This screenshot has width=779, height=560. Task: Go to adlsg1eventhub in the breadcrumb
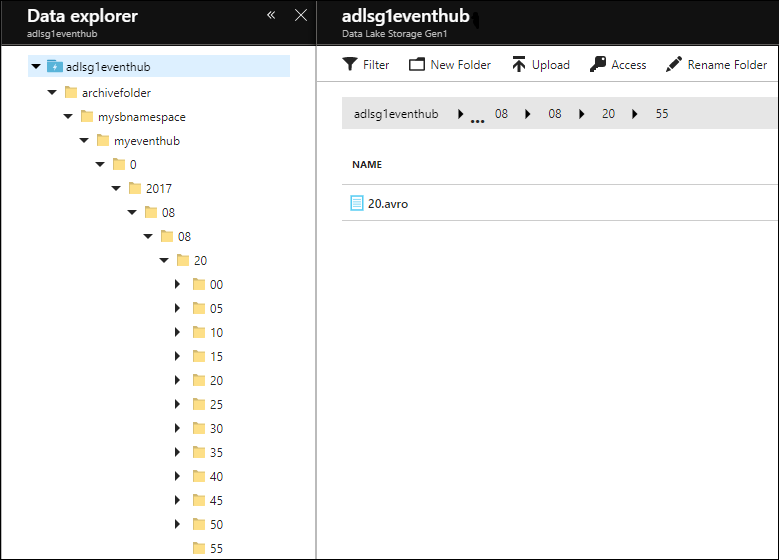pyautogui.click(x=396, y=114)
